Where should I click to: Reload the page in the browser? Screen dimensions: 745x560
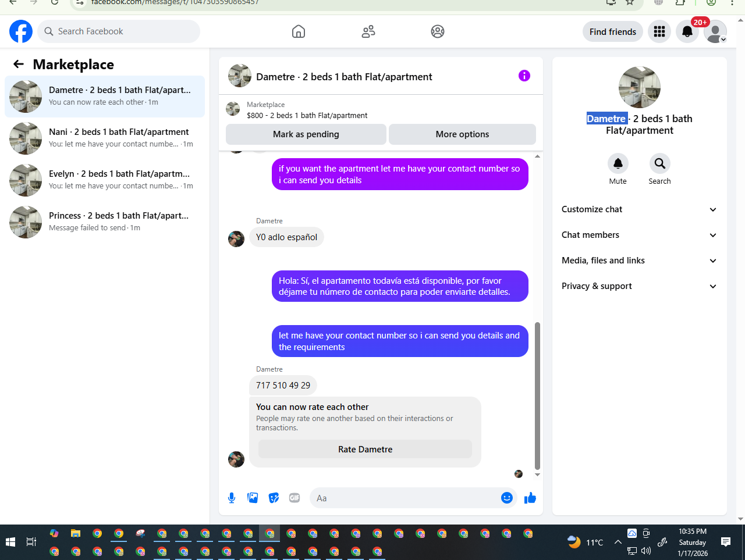pos(55,2)
